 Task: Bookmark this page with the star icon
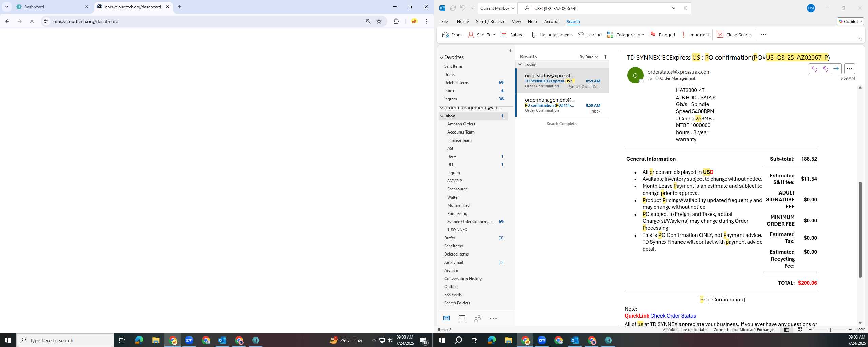tap(379, 21)
